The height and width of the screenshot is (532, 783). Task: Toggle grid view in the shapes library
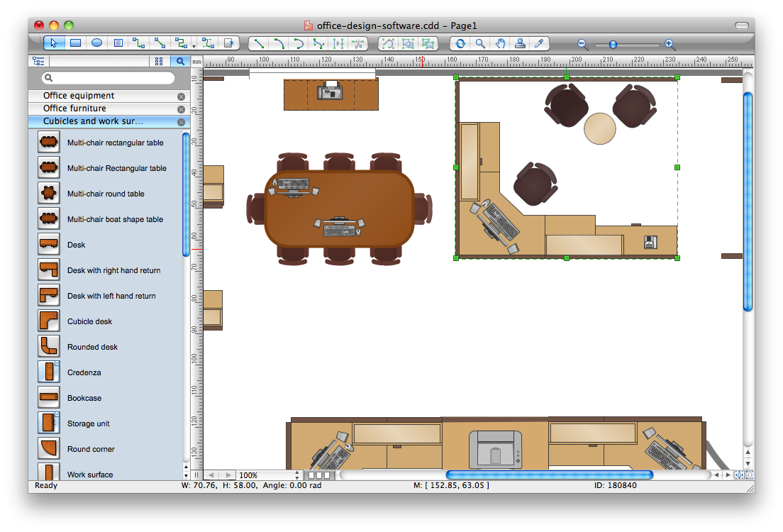(x=159, y=60)
